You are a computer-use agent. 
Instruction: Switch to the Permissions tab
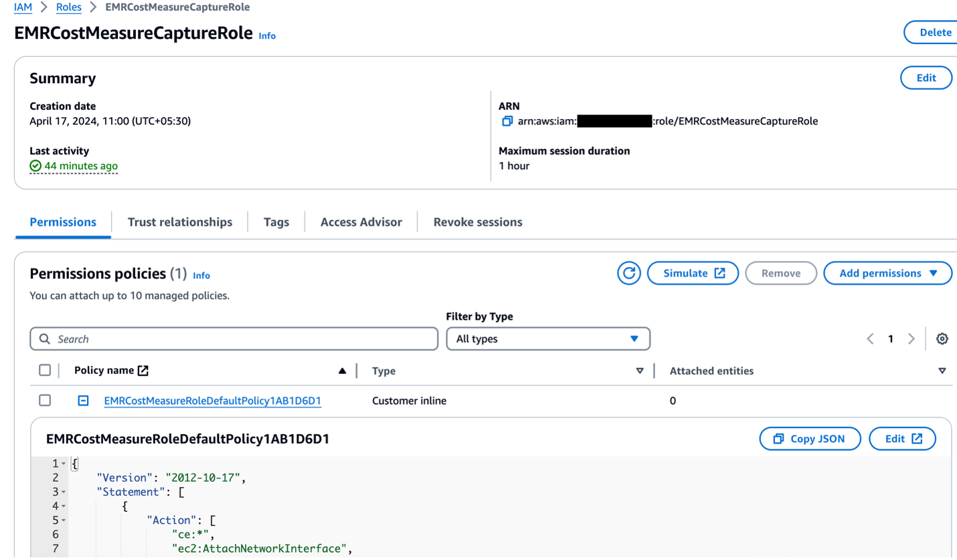point(63,222)
